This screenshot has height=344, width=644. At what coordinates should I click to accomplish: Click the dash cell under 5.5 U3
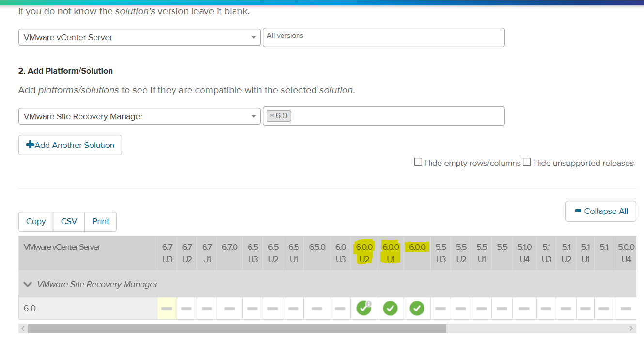coord(440,308)
